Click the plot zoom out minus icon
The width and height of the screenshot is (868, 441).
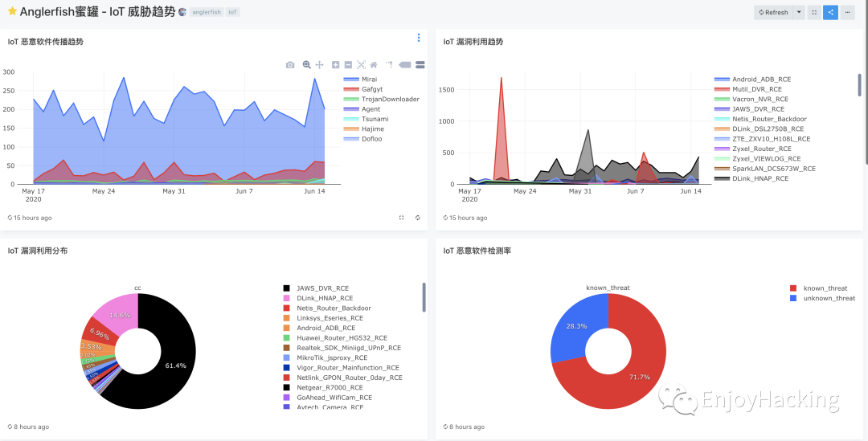[348, 65]
